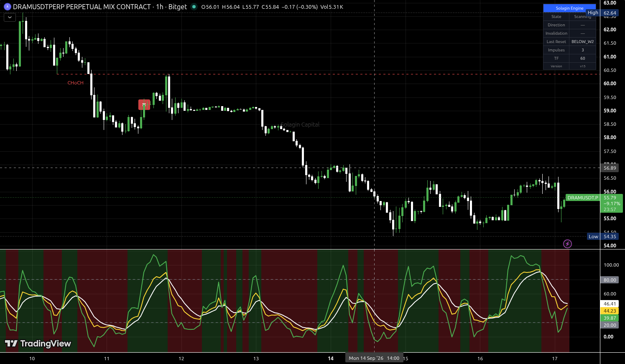
Task: Click the Impulses value 3
Action: point(582,50)
